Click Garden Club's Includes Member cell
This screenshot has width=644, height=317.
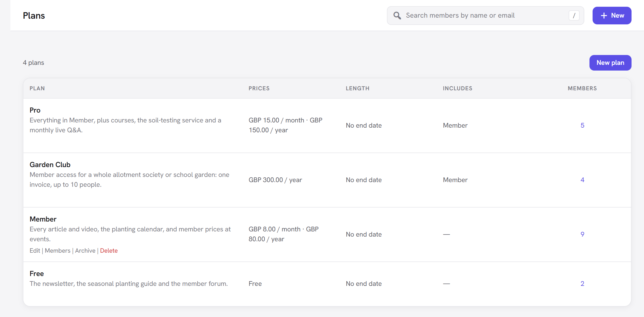click(x=455, y=180)
